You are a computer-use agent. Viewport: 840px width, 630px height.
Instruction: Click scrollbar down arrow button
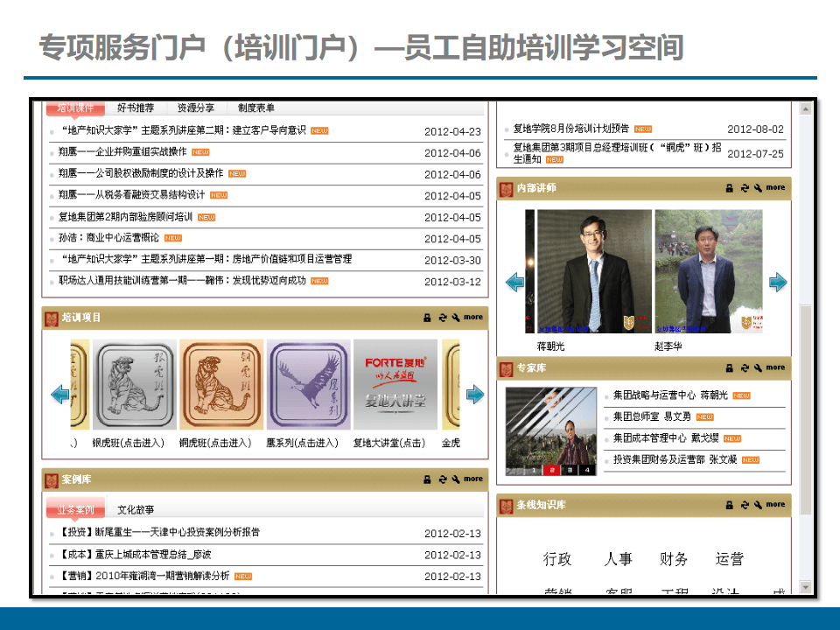(805, 587)
